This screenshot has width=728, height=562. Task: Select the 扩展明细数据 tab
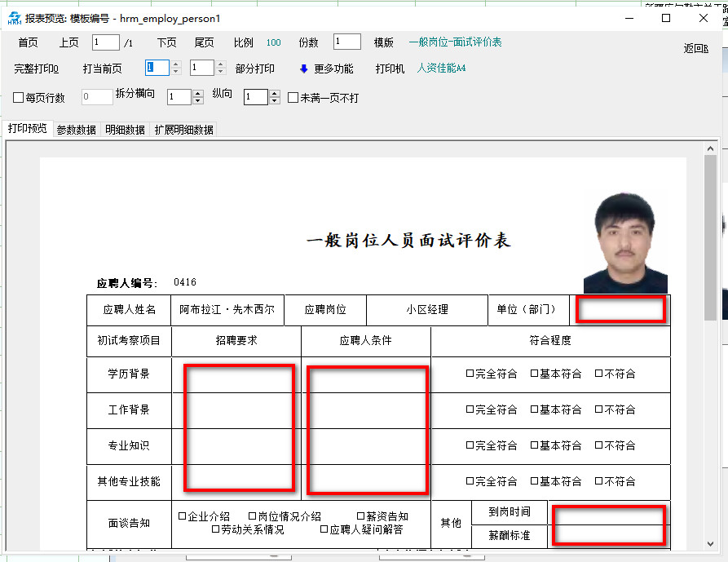(x=184, y=130)
